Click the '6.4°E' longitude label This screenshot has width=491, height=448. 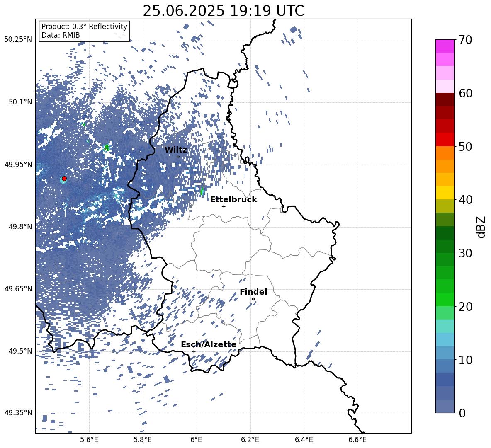click(304, 440)
